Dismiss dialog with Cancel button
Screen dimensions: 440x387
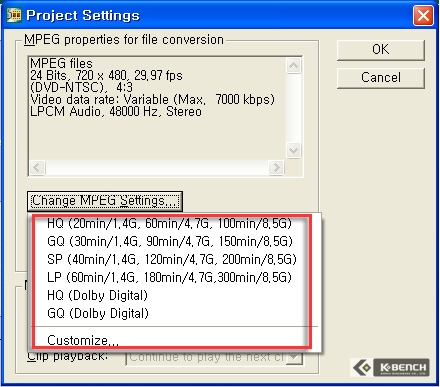coord(381,78)
